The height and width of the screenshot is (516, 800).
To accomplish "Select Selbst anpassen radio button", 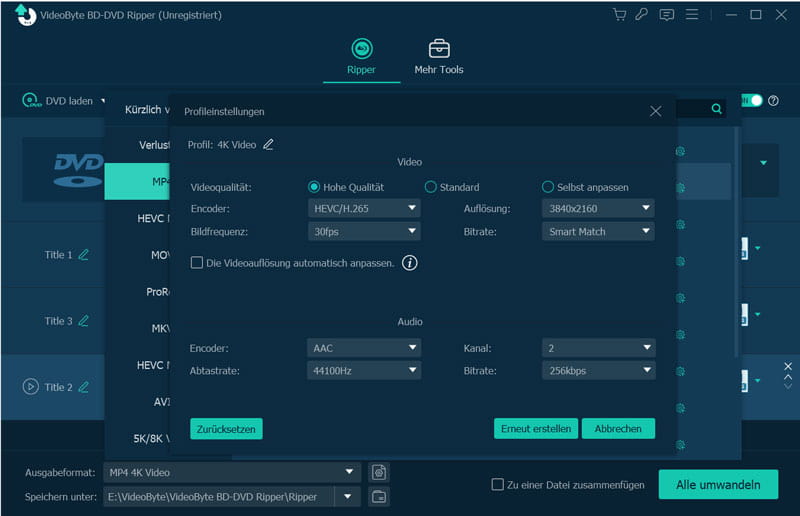I will (548, 187).
